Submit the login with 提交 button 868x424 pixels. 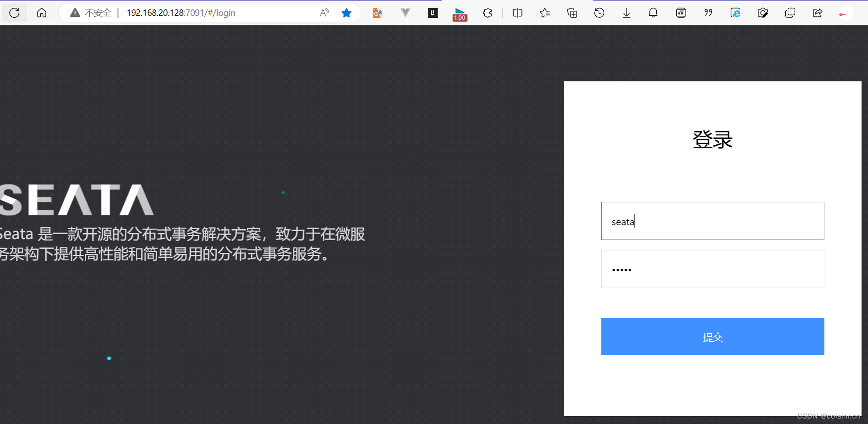pos(712,336)
